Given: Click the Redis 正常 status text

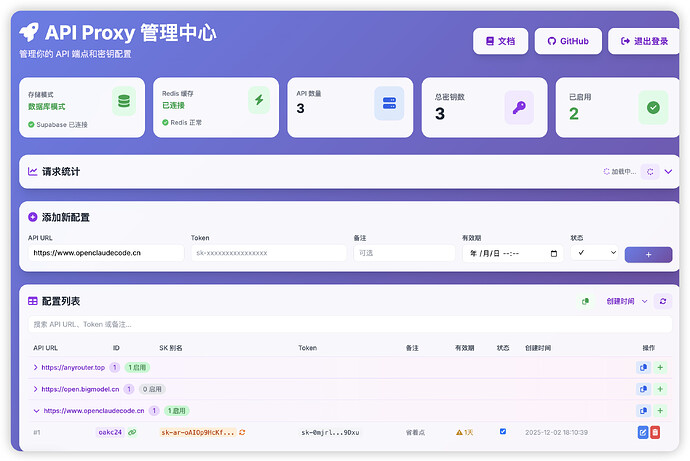Looking at the screenshot, I should [186, 122].
